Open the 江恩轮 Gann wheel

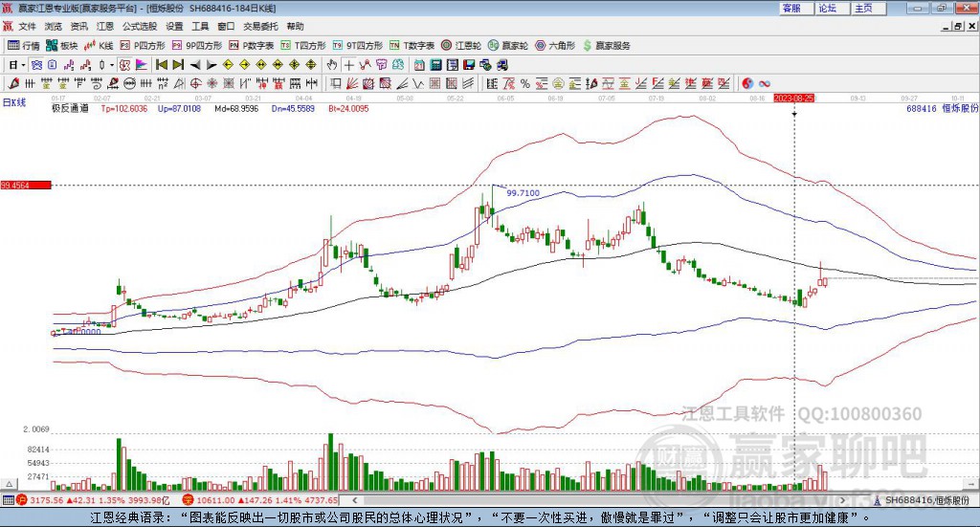(461, 46)
